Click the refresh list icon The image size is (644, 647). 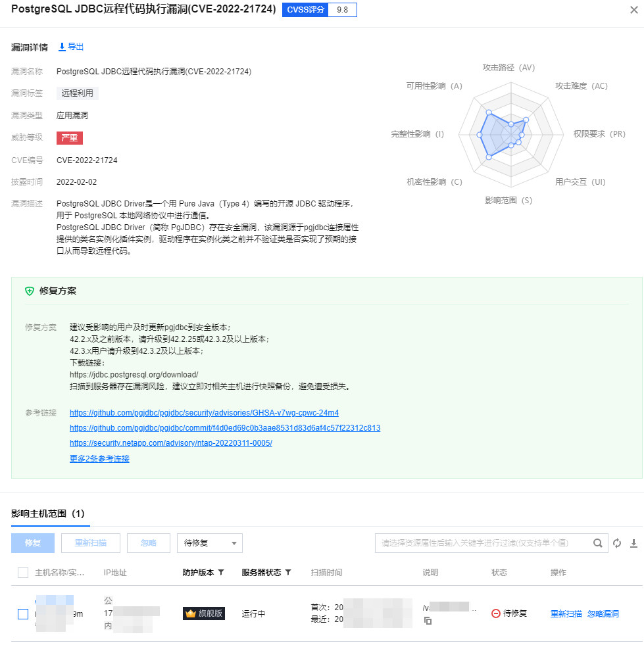(617, 543)
